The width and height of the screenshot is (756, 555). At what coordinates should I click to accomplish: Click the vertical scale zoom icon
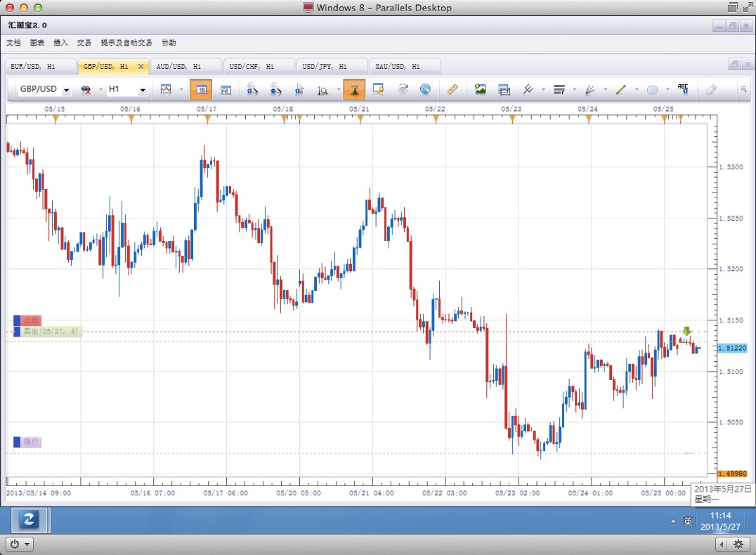(x=322, y=90)
